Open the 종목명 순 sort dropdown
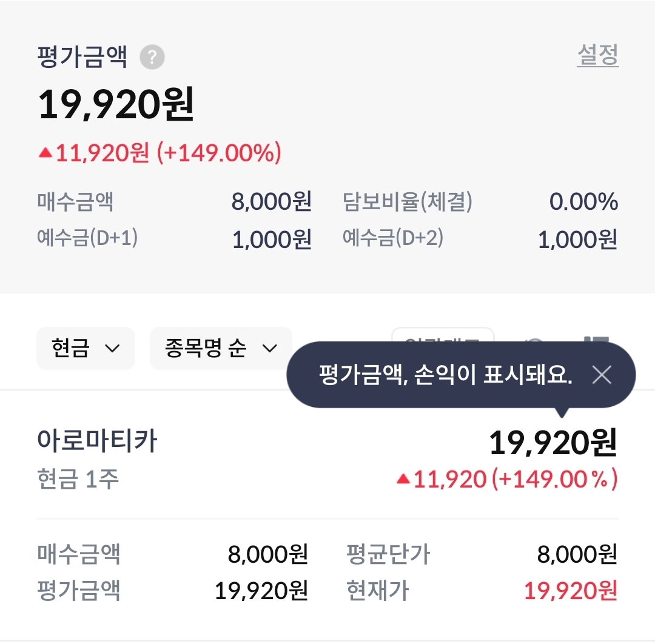 coord(220,348)
